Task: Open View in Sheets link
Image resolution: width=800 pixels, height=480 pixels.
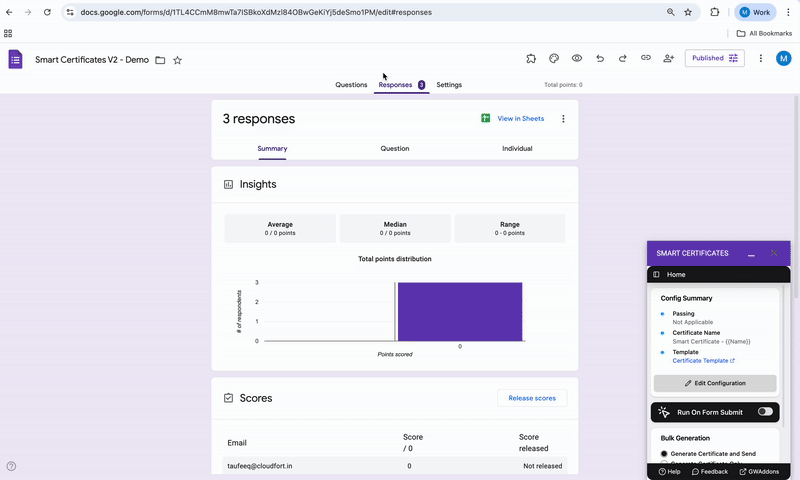Action: pos(513,118)
